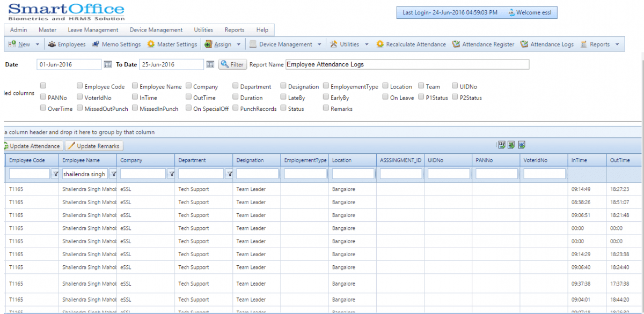Open the Master menu
Screen dimensions: 644x314
tap(48, 30)
